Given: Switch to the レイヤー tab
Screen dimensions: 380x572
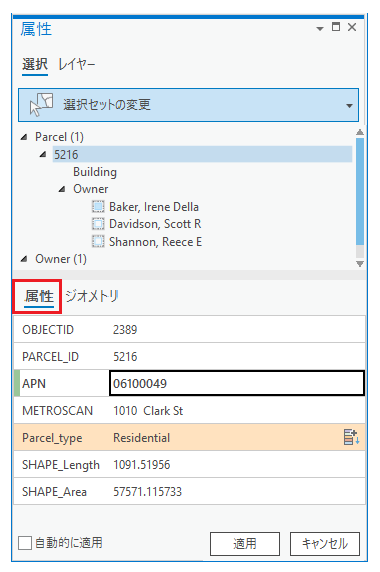Looking at the screenshot, I should 77,65.
